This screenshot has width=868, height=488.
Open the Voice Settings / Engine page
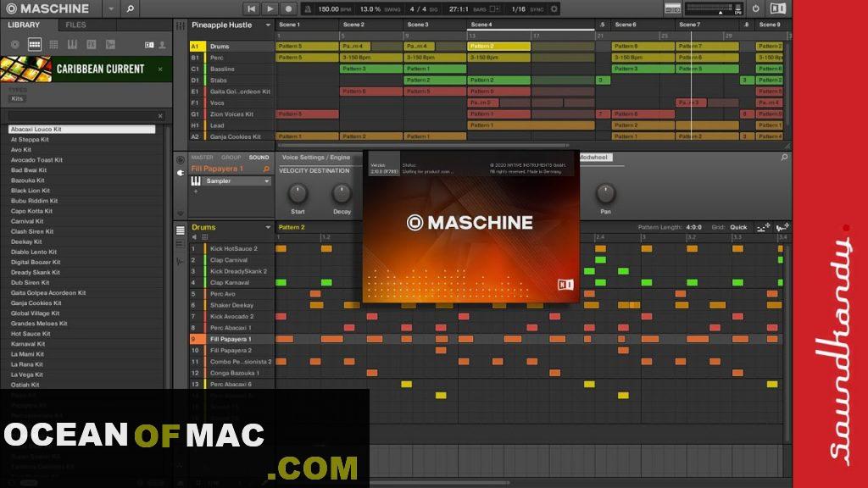pyautogui.click(x=316, y=157)
